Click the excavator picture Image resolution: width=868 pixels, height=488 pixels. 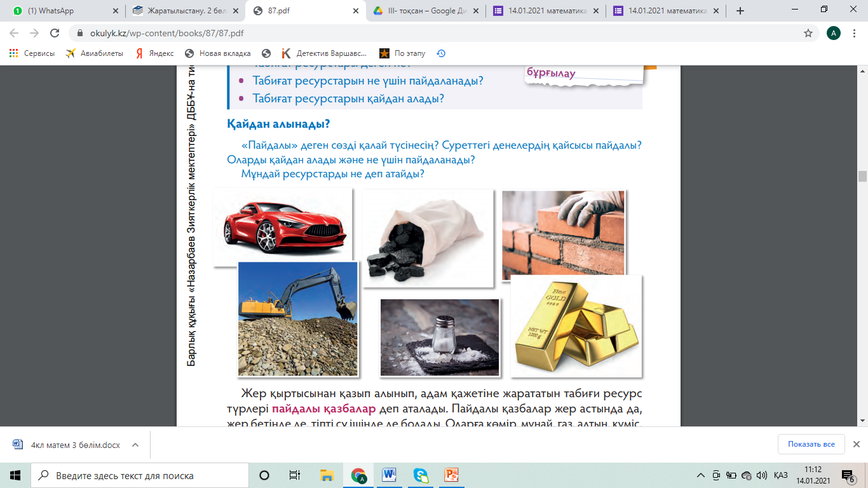(x=297, y=318)
